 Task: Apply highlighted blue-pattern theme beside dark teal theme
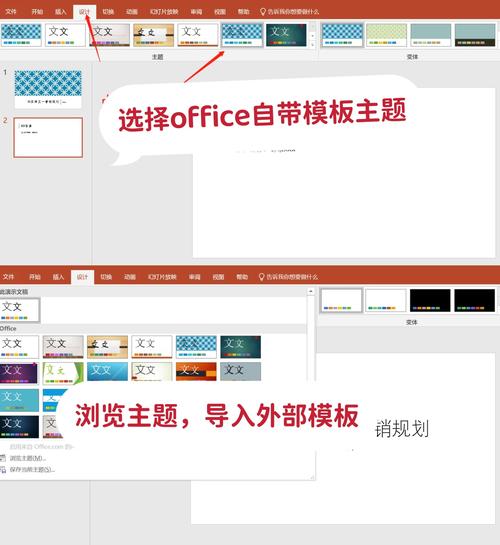pyautogui.click(x=242, y=35)
